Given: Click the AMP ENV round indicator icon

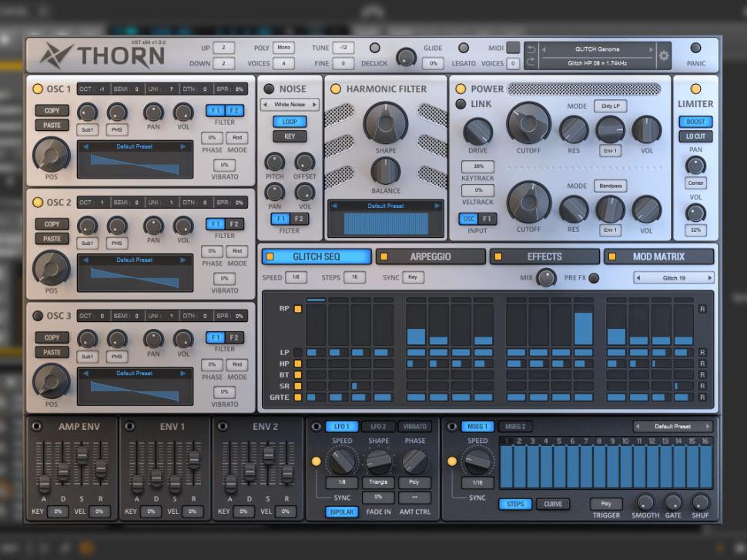Looking at the screenshot, I should 35,426.
